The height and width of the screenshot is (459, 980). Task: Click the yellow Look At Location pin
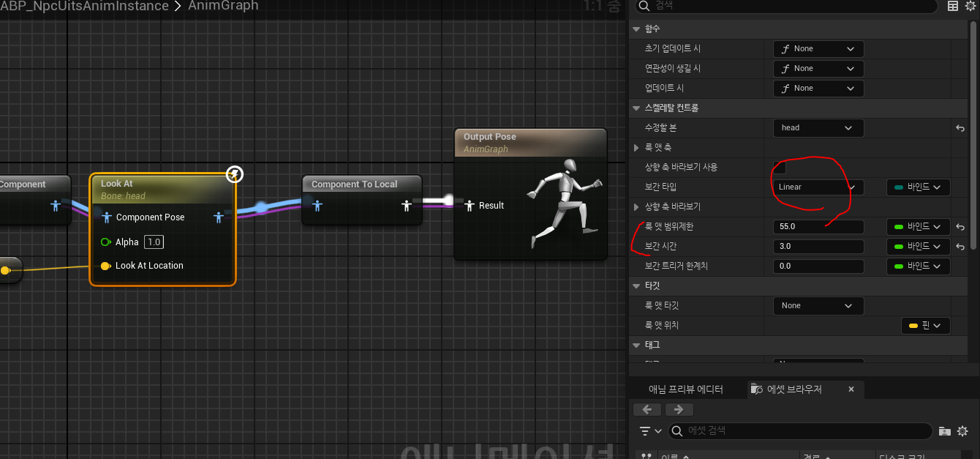coord(106,266)
